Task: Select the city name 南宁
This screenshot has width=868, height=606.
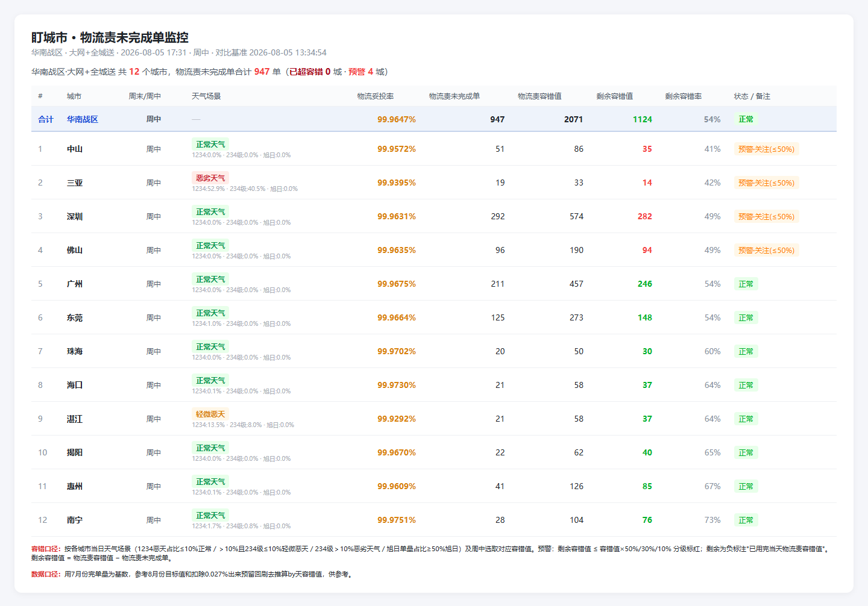Action: pyautogui.click(x=75, y=520)
